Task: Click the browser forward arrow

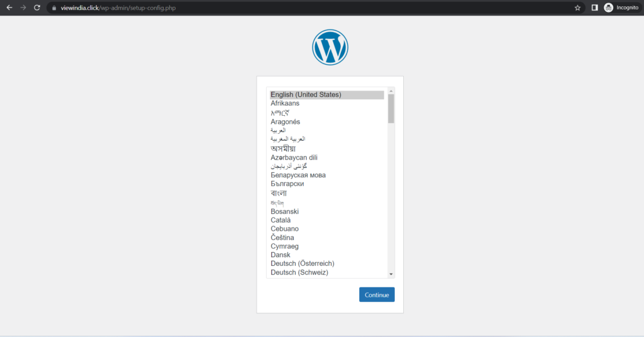Action: pos(23,8)
